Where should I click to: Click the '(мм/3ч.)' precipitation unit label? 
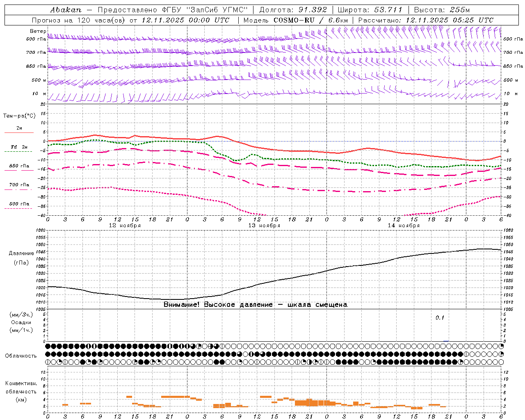(21, 315)
